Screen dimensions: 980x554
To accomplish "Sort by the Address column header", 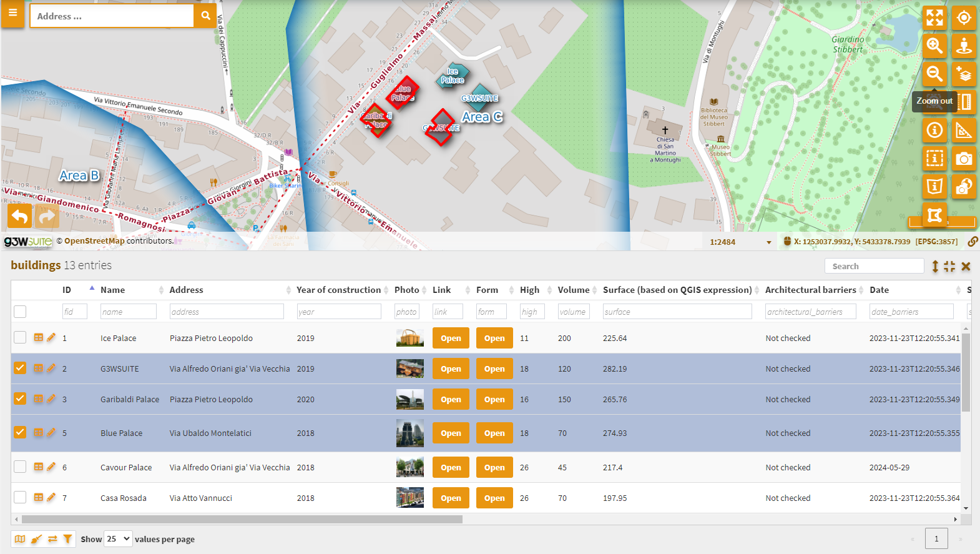I will pyautogui.click(x=186, y=290).
